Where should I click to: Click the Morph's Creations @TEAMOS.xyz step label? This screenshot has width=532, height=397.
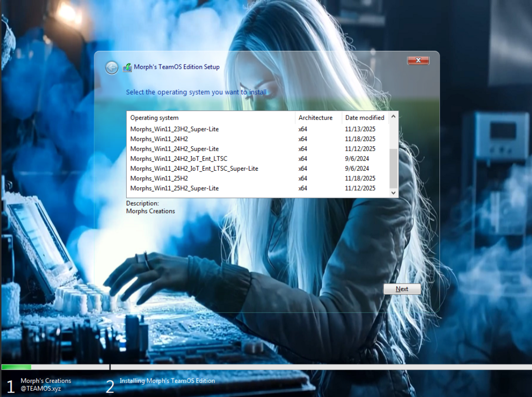point(46,385)
